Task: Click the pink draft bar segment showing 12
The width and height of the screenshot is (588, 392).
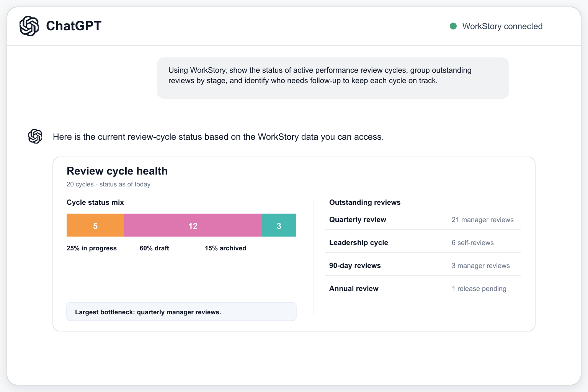Action: tap(193, 225)
